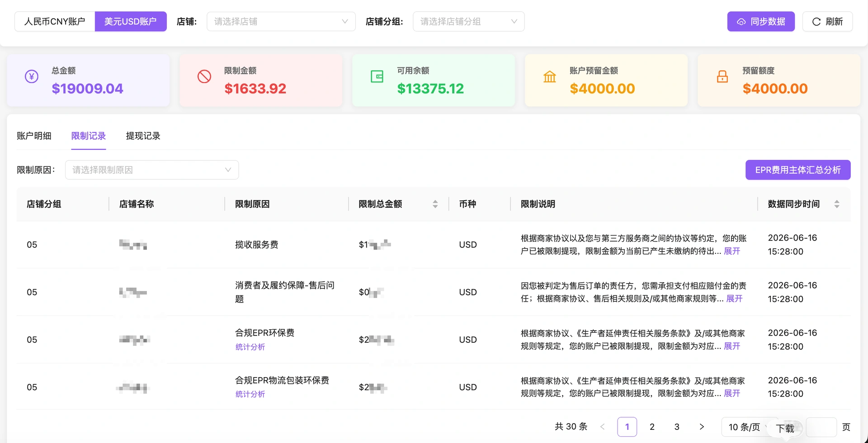This screenshot has width=868, height=443.
Task: Select 美元USD账户 account tab
Action: [x=131, y=22]
